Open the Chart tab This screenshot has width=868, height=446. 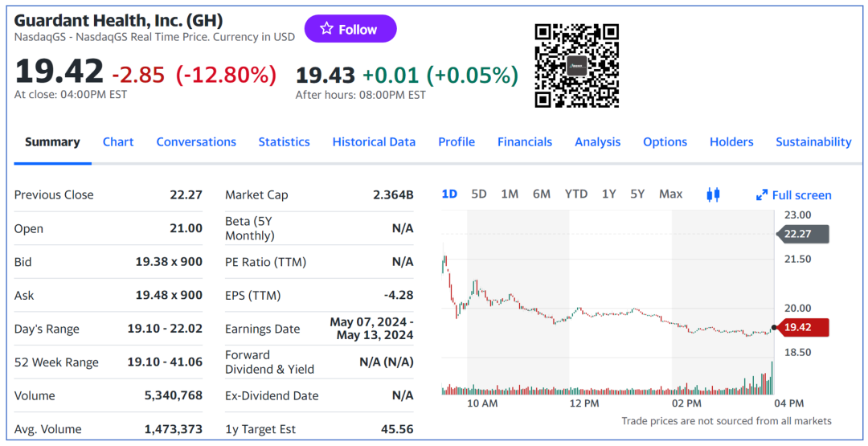pyautogui.click(x=118, y=142)
